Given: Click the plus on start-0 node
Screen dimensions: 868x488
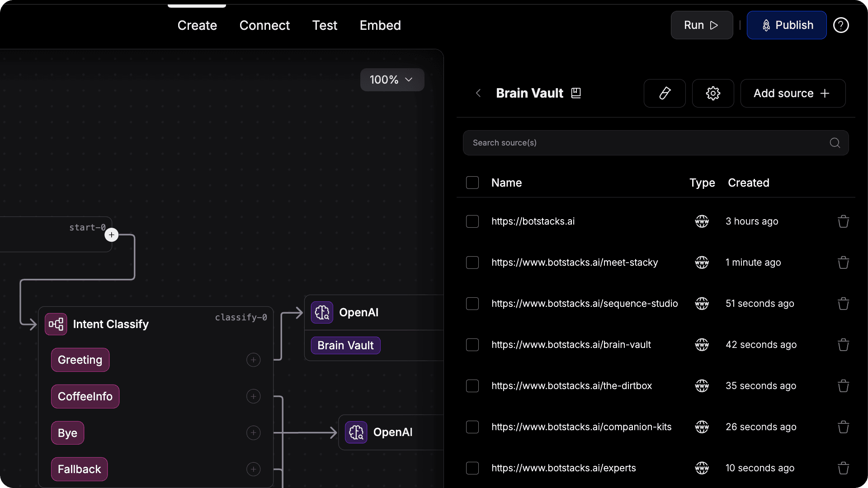Looking at the screenshot, I should 112,235.
